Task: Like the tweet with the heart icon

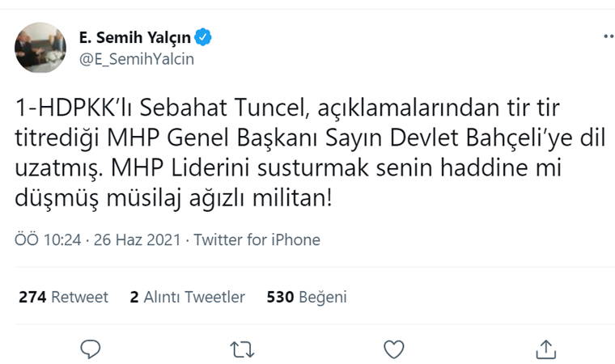Action: pyautogui.click(x=393, y=349)
